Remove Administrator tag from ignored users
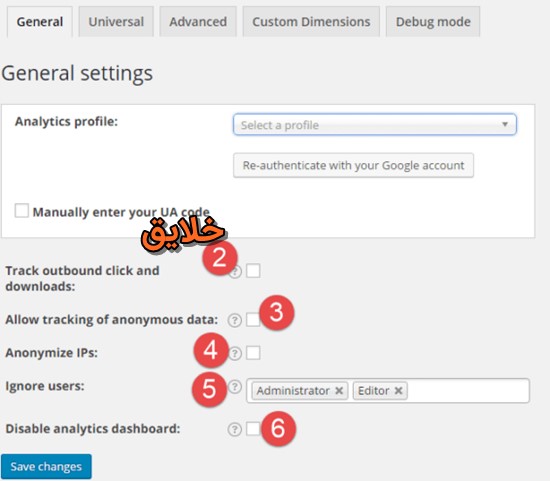 point(339,390)
